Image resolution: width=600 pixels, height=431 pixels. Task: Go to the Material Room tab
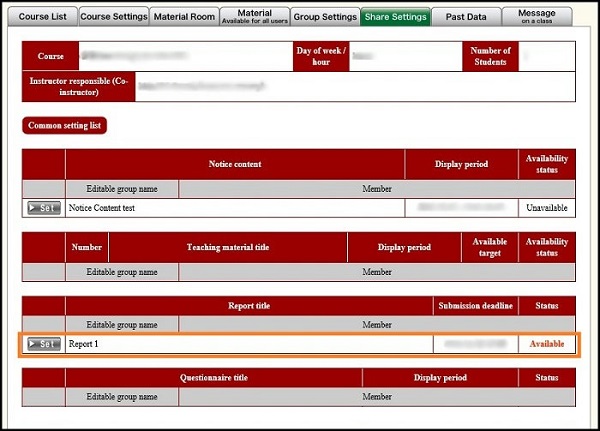(184, 16)
